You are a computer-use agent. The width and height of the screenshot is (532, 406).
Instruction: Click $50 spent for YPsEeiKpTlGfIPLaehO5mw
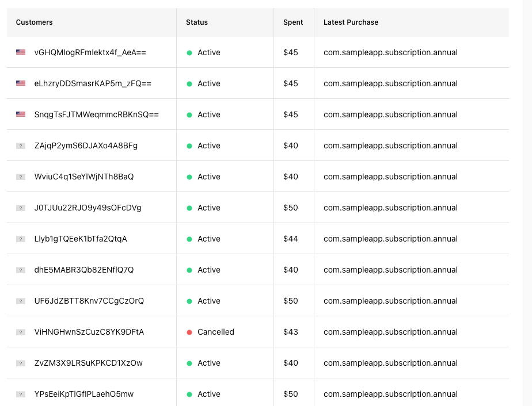291,394
